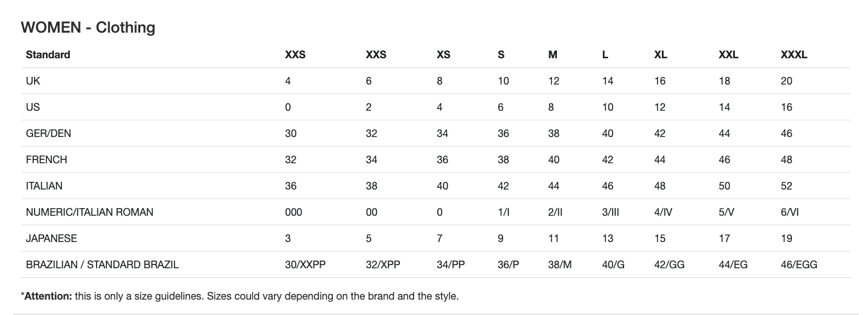Click the WOMEN - Clothing heading
Screen dimensions: 868x315
[x=88, y=28]
